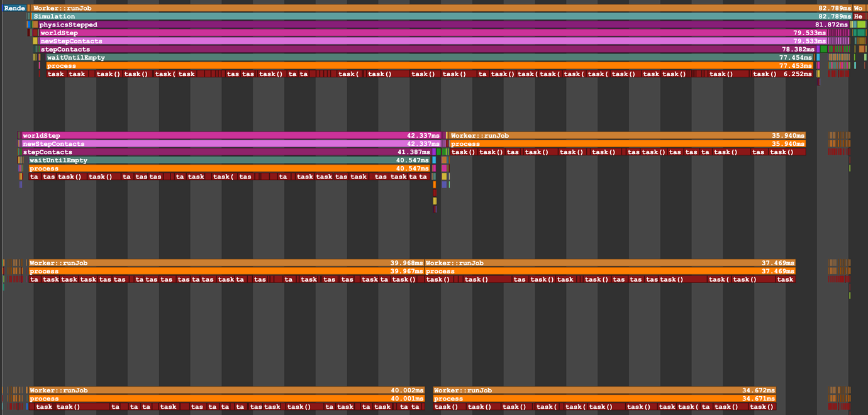Click the Worker::runJob bar at 40.002ms
The height and width of the screenshot is (415, 868).
point(226,390)
